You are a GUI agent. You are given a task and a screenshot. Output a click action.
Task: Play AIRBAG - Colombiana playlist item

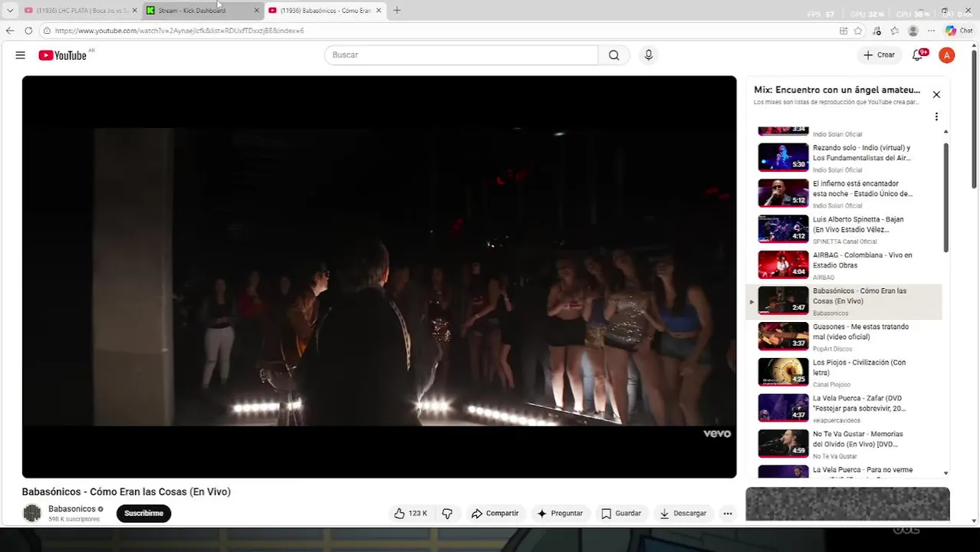point(844,265)
